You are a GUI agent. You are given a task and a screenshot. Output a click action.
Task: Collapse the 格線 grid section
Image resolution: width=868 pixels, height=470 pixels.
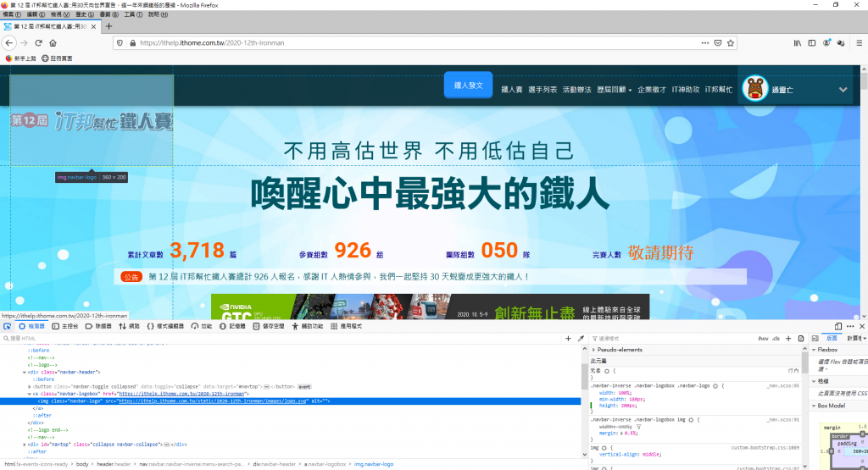point(814,381)
